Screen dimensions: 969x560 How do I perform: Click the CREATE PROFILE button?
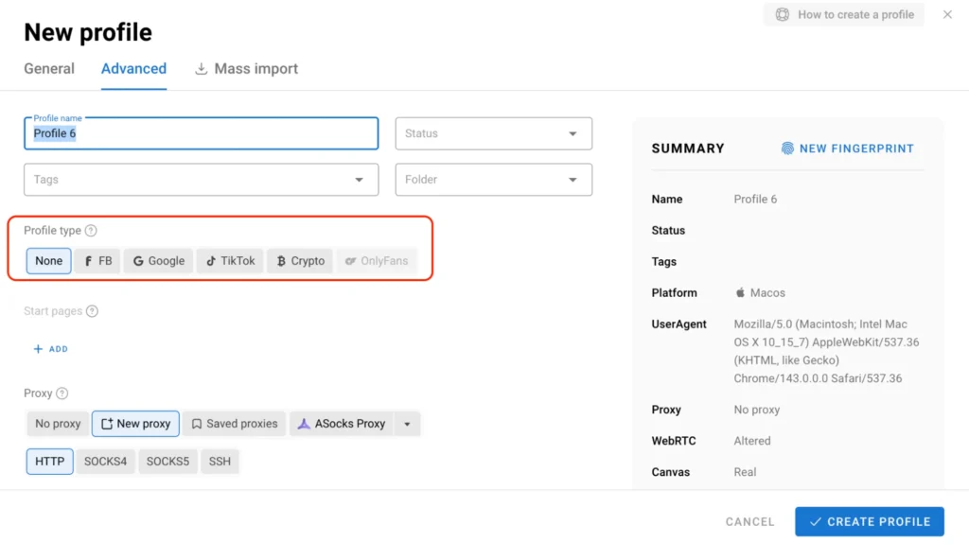pyautogui.click(x=869, y=521)
